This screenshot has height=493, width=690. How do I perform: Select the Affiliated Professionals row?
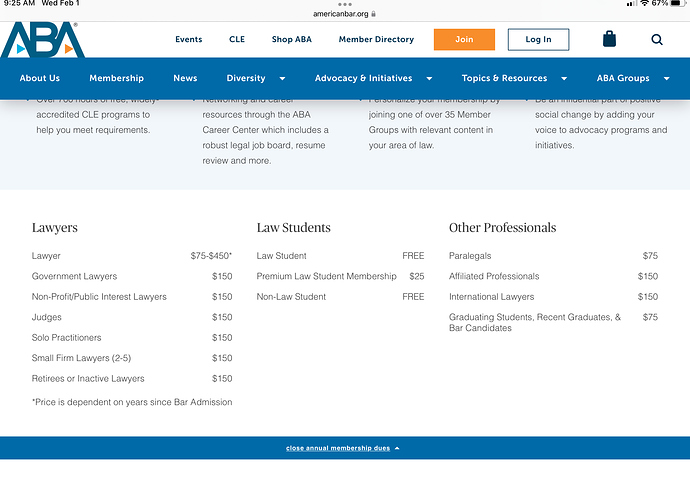pyautogui.click(x=554, y=276)
